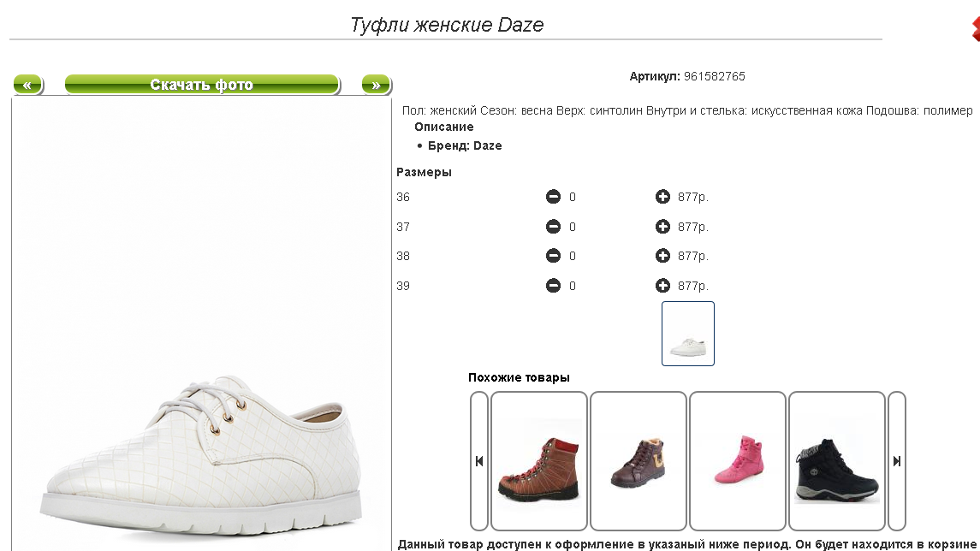
Task: Click the large white shoe photo
Action: point(201,428)
